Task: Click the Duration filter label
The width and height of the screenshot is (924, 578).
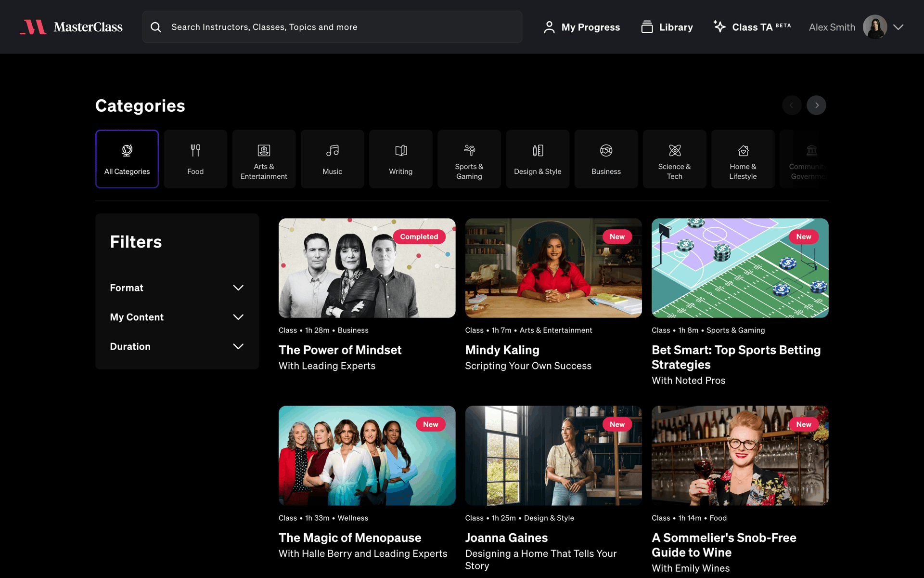Action: coord(130,346)
